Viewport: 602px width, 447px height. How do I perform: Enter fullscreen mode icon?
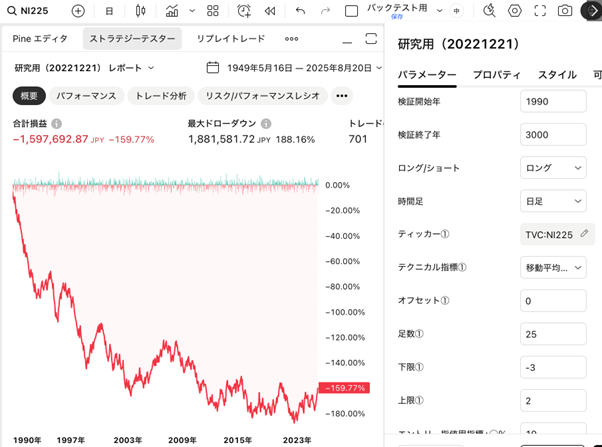coord(540,11)
